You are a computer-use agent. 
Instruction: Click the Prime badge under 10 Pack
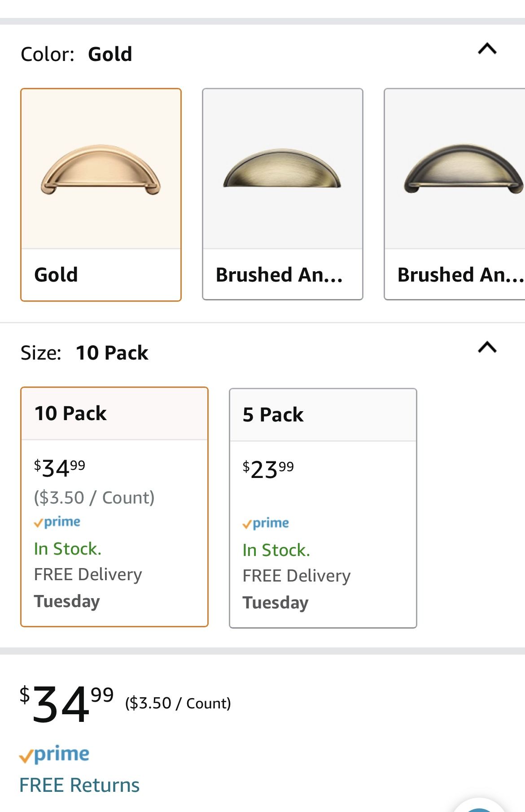(57, 521)
